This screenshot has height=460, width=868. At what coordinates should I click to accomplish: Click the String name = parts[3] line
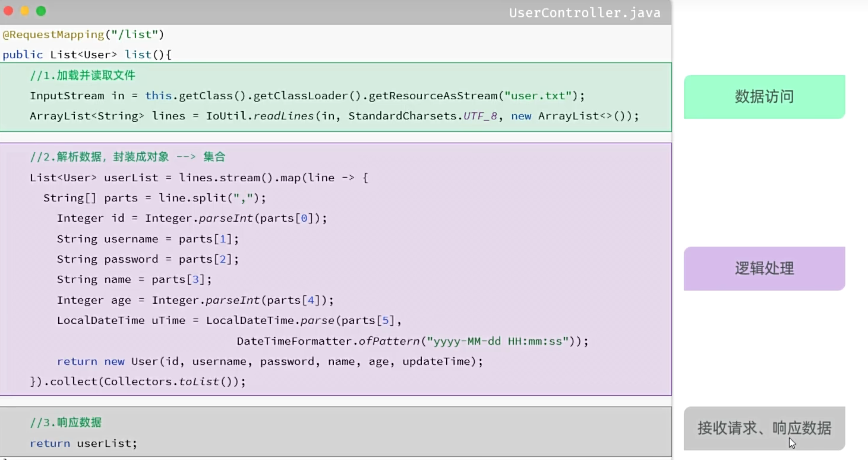(x=134, y=279)
